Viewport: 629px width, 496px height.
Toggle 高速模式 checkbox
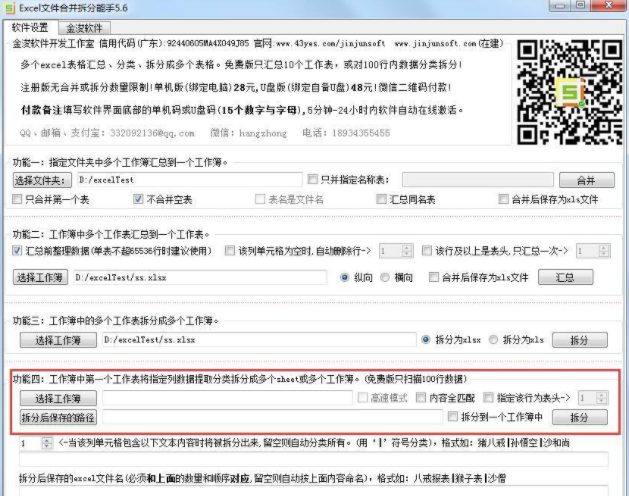363,397
